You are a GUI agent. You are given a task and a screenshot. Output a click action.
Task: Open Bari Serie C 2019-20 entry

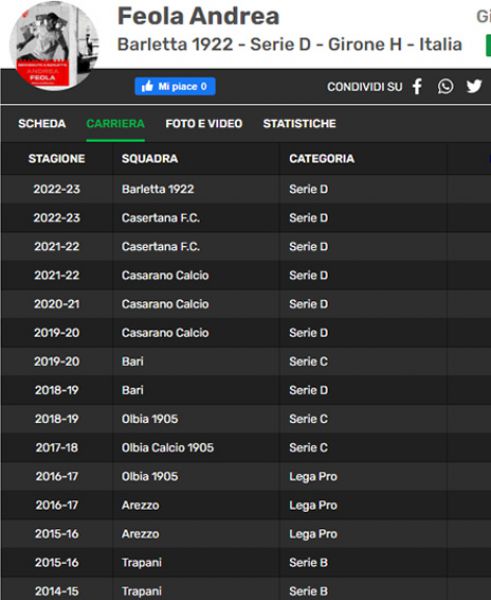pos(245,362)
